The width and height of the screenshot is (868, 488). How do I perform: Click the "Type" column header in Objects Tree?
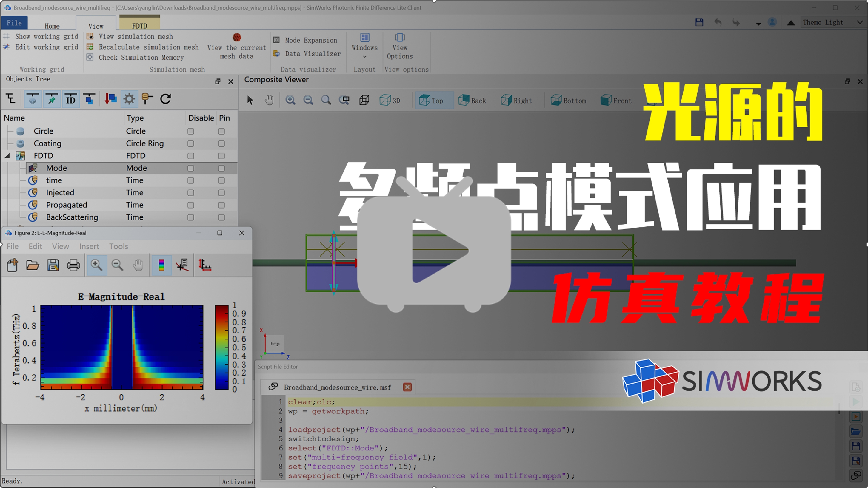tap(135, 118)
